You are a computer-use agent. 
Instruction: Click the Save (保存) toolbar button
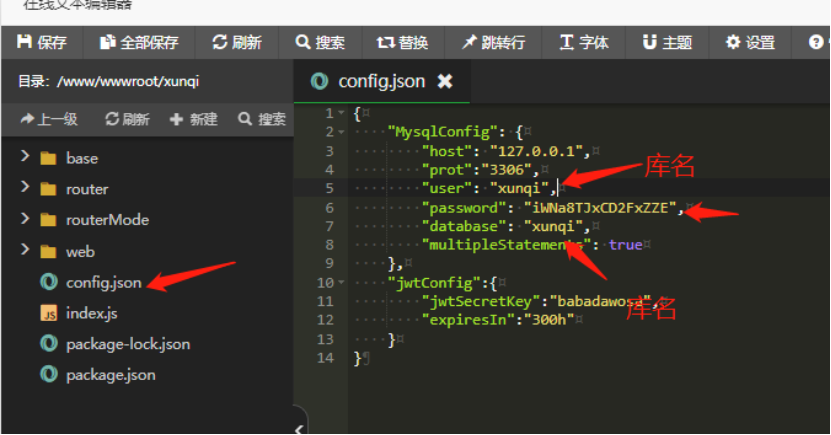pyautogui.click(x=42, y=42)
